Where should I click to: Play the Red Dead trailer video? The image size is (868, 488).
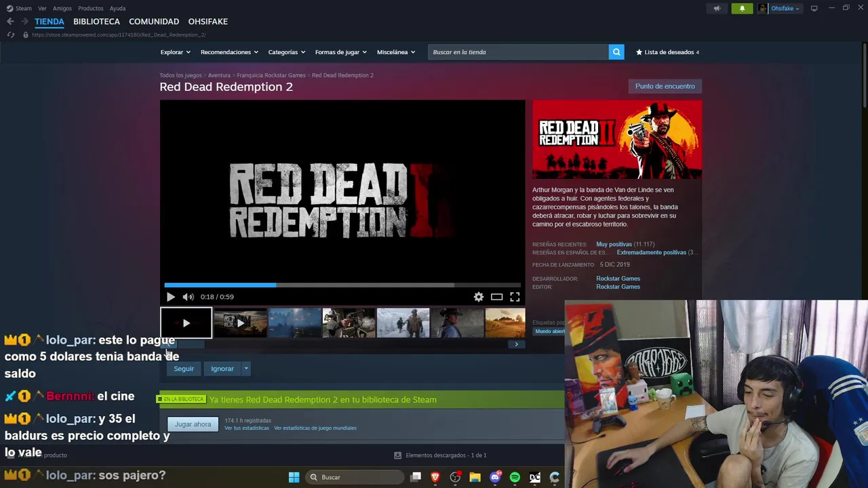coord(170,297)
